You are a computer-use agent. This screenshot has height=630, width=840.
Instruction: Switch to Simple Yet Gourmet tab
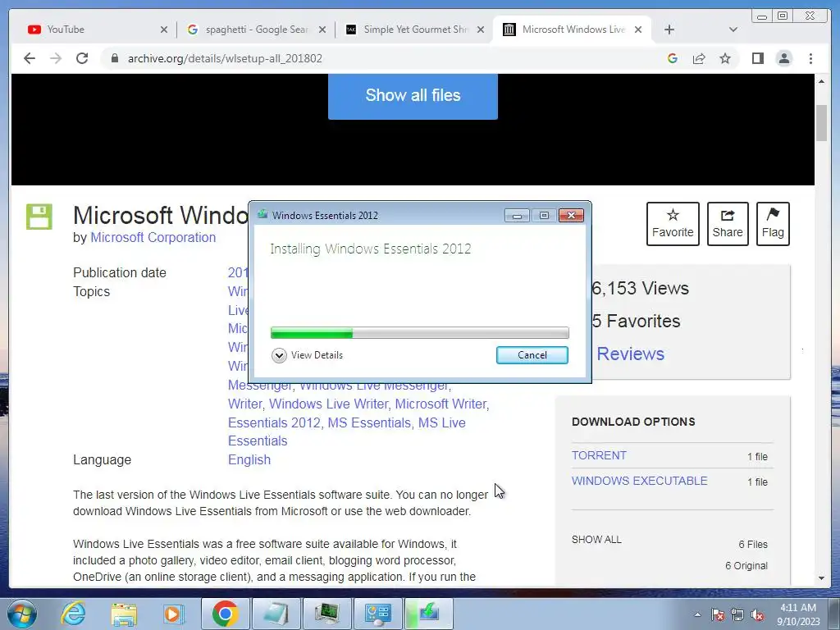pyautogui.click(x=413, y=30)
